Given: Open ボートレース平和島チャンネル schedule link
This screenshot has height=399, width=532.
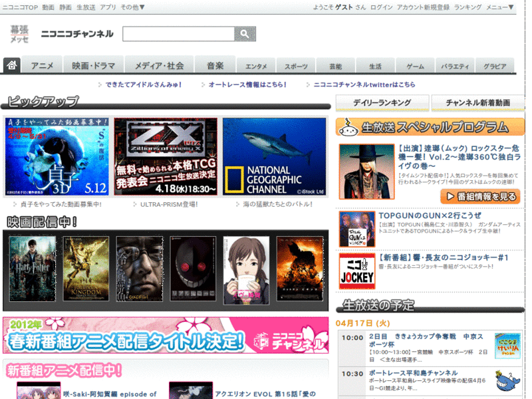Looking at the screenshot, I should 413,373.
